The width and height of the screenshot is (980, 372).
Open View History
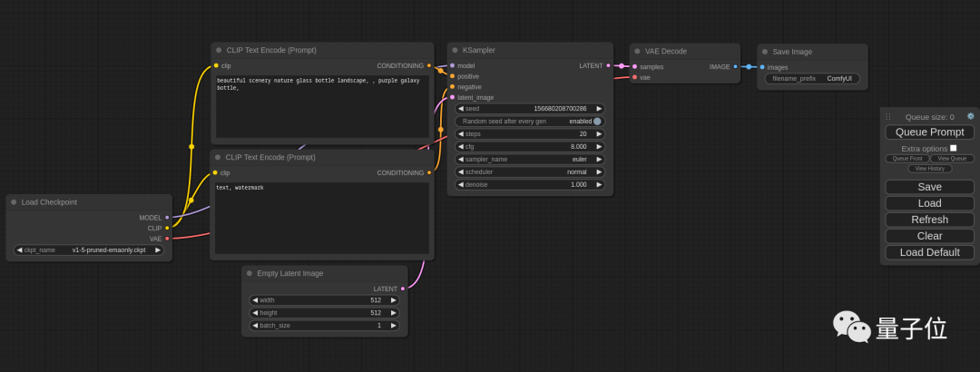(929, 168)
